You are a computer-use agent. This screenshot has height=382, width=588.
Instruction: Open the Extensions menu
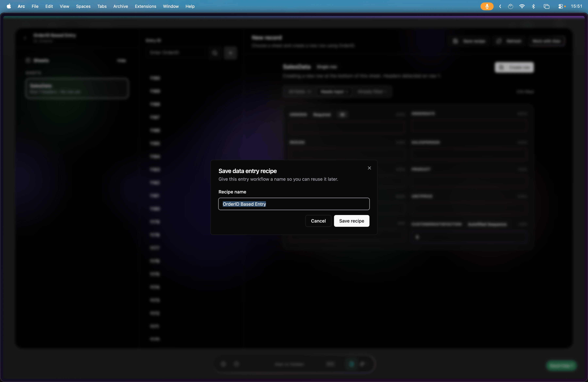point(145,6)
